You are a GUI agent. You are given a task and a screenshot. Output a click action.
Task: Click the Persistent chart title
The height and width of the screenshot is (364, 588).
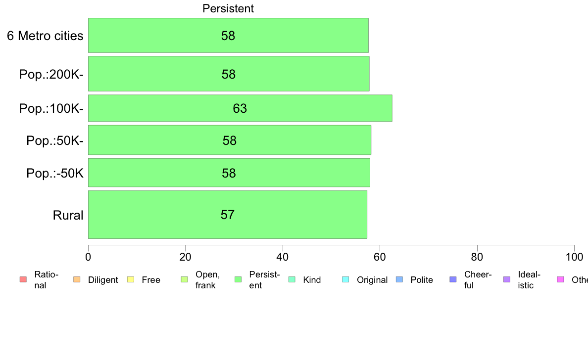pos(228,8)
